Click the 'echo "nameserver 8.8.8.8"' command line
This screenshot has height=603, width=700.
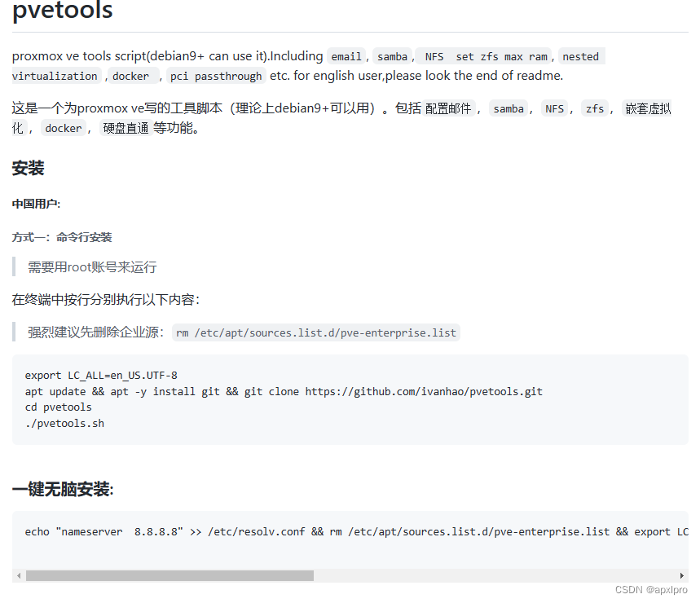click(x=356, y=531)
